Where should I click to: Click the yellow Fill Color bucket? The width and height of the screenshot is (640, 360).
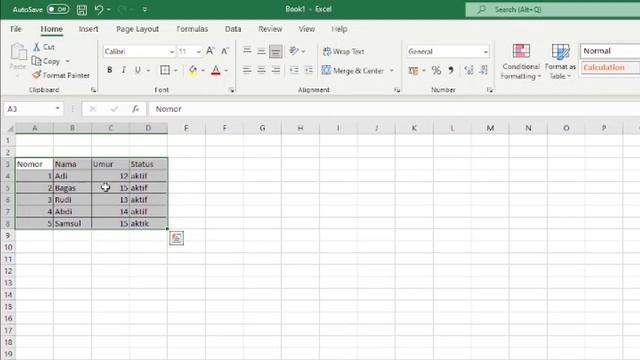coord(193,70)
